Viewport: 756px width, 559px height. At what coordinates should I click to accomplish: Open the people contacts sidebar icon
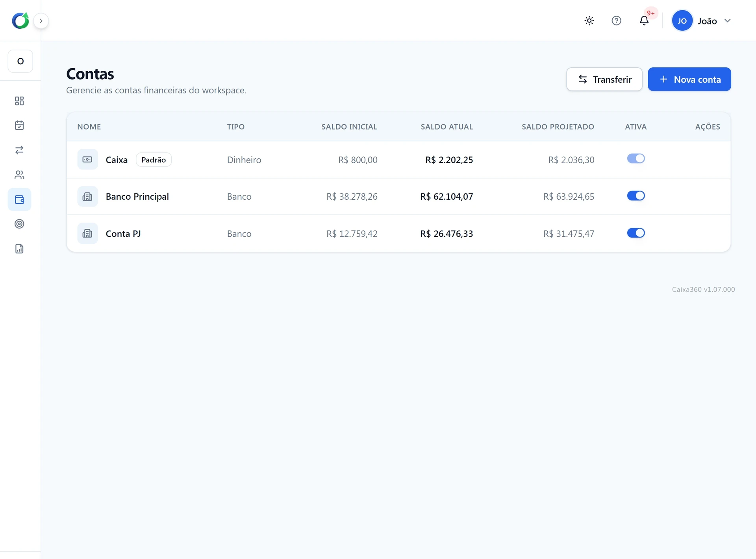point(19,175)
